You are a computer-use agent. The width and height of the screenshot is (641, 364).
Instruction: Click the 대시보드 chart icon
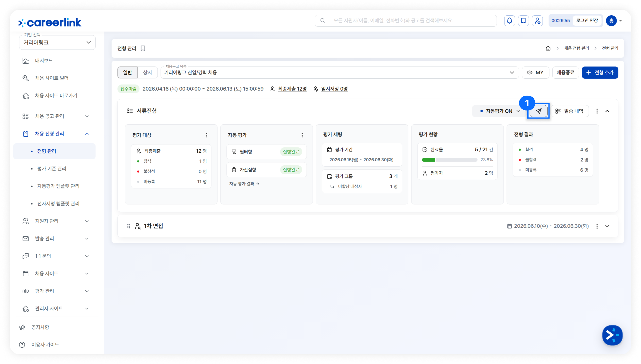coord(25,61)
